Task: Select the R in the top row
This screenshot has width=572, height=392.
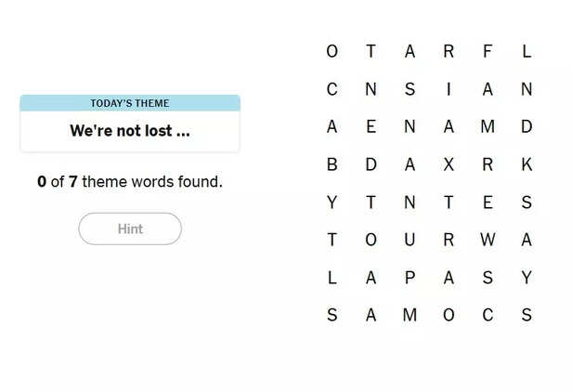Action: pos(448,52)
